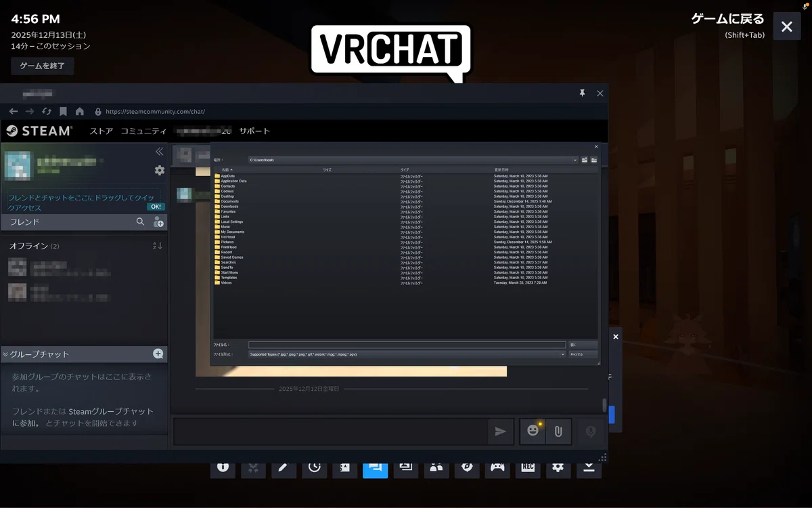The image size is (812, 508).
Task: Go back in the overlay browser
Action: click(14, 111)
